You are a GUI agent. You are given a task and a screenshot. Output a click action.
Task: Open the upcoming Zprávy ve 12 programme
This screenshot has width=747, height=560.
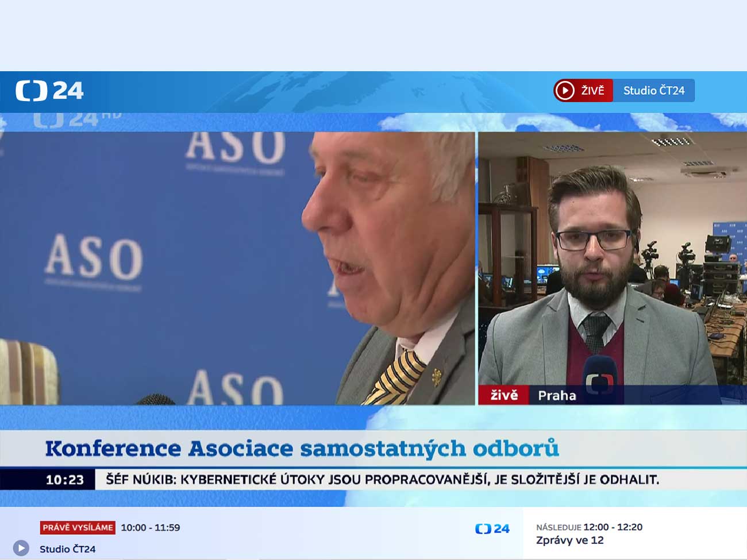coord(569,540)
